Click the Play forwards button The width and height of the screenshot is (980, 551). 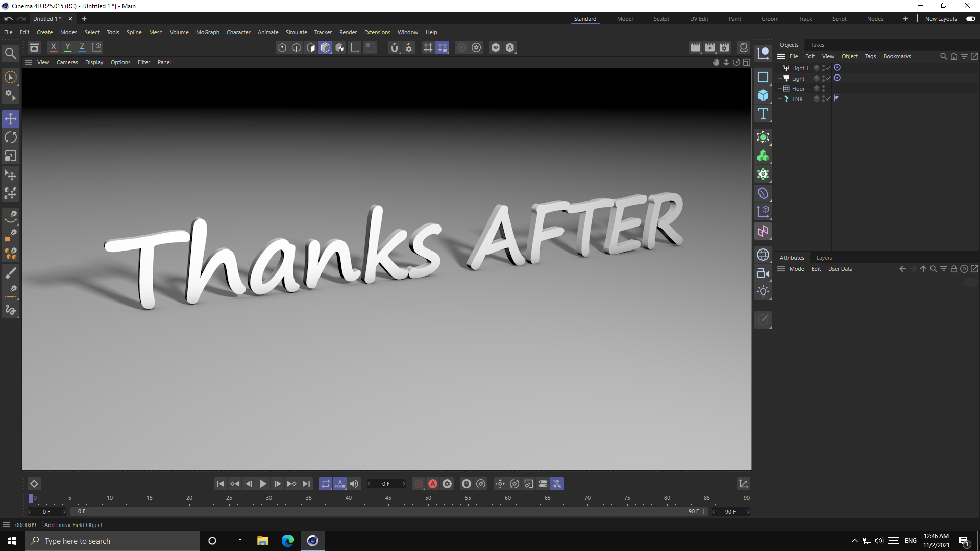(x=264, y=483)
